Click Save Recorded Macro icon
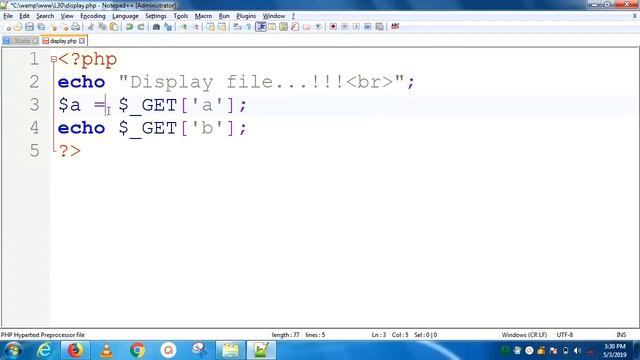This screenshot has width=640, height=360. [x=380, y=27]
